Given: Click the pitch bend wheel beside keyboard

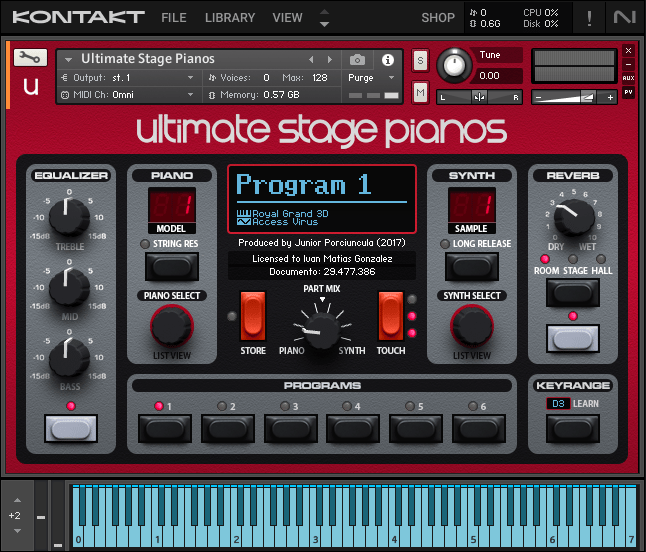Looking at the screenshot, I should [x=41, y=517].
